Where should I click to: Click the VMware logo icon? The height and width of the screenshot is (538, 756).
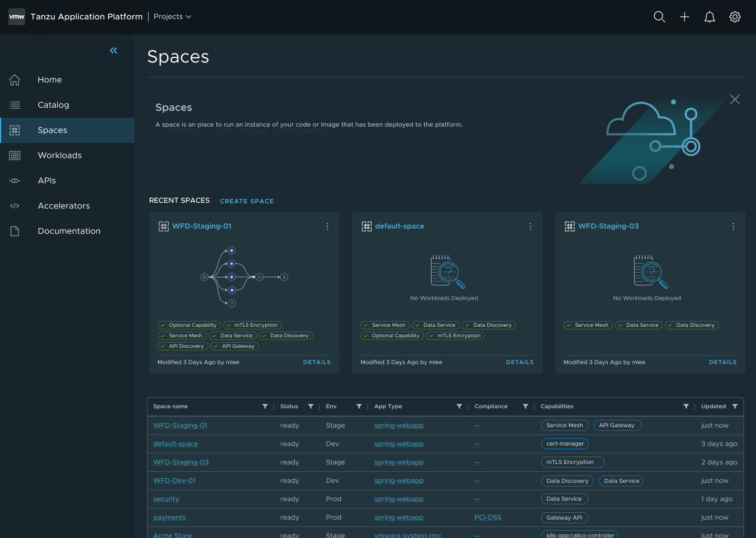pyautogui.click(x=17, y=17)
